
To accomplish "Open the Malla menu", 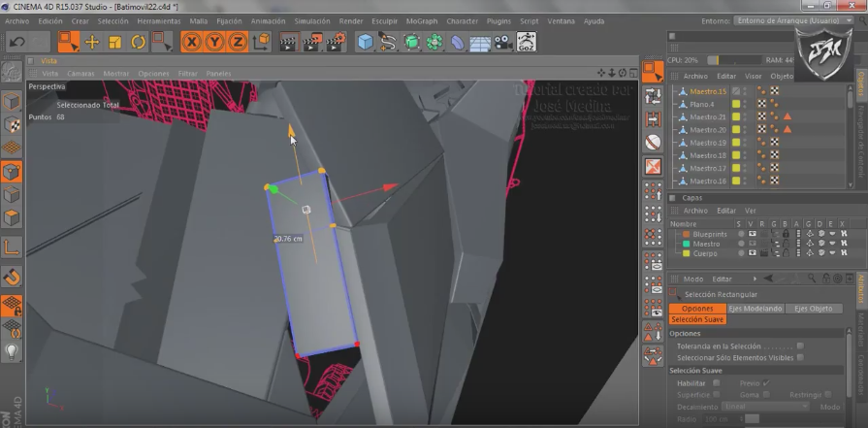I will pos(199,21).
